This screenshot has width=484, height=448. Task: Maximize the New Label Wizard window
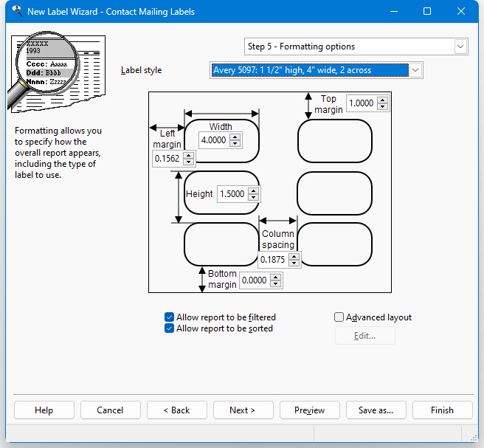coord(427,11)
